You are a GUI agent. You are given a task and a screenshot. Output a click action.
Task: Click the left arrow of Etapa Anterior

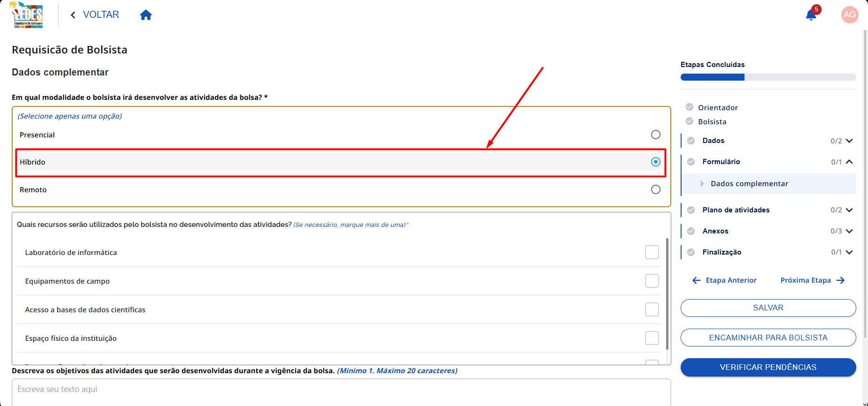[x=697, y=280]
